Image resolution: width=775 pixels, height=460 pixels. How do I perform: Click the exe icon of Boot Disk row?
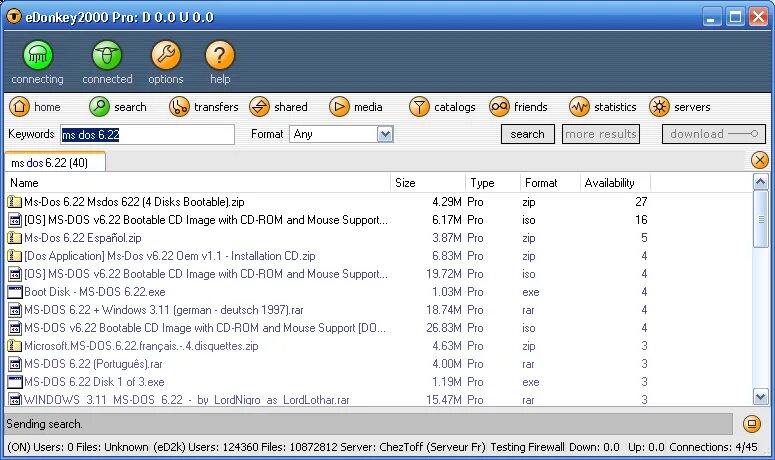(x=15, y=292)
